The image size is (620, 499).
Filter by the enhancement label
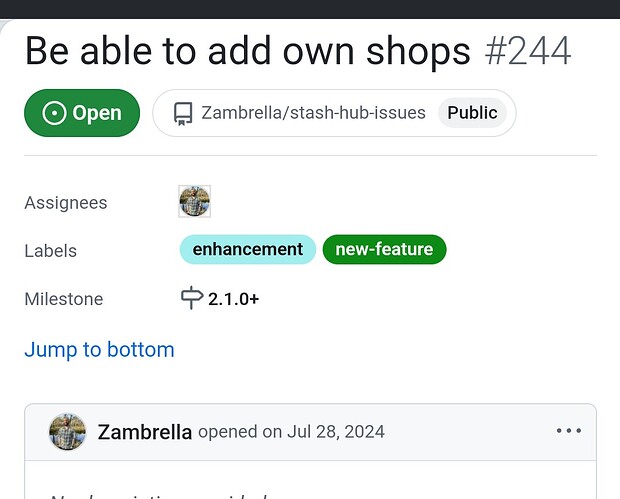pos(248,250)
